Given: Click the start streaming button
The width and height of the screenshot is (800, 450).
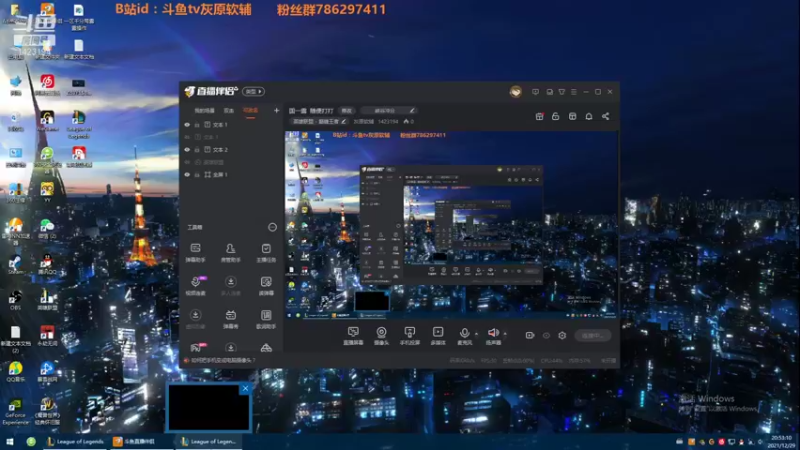Looking at the screenshot, I should (593, 335).
